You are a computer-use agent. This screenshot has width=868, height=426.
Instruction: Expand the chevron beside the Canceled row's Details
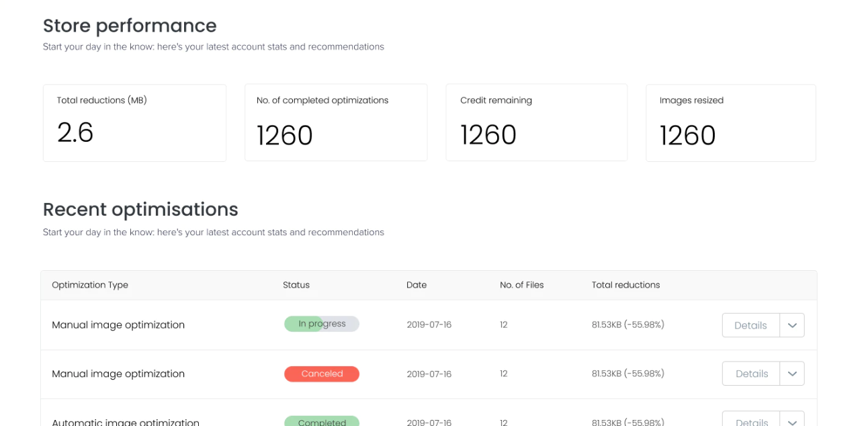point(792,374)
